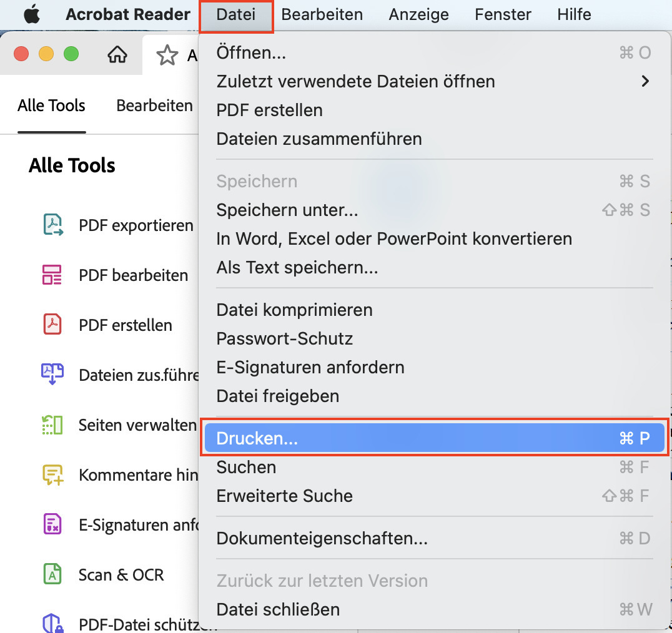The image size is (672, 633).
Task: Click the star favorite icon beside the tab
Action: pos(167,55)
